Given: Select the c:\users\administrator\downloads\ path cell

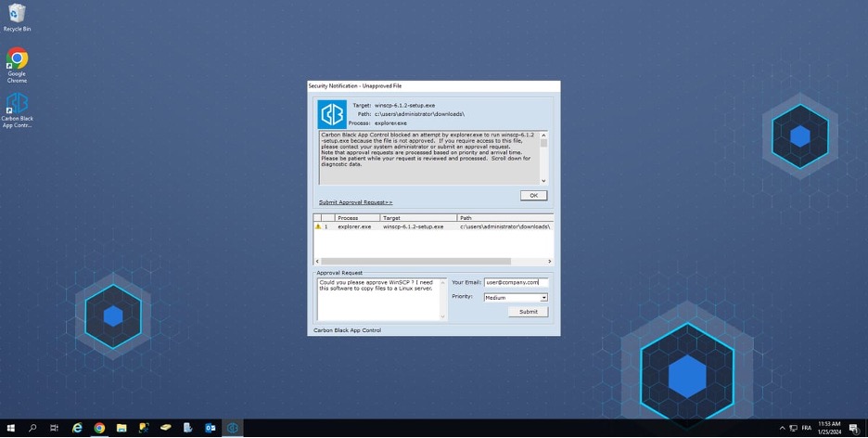Looking at the screenshot, I should click(x=504, y=226).
